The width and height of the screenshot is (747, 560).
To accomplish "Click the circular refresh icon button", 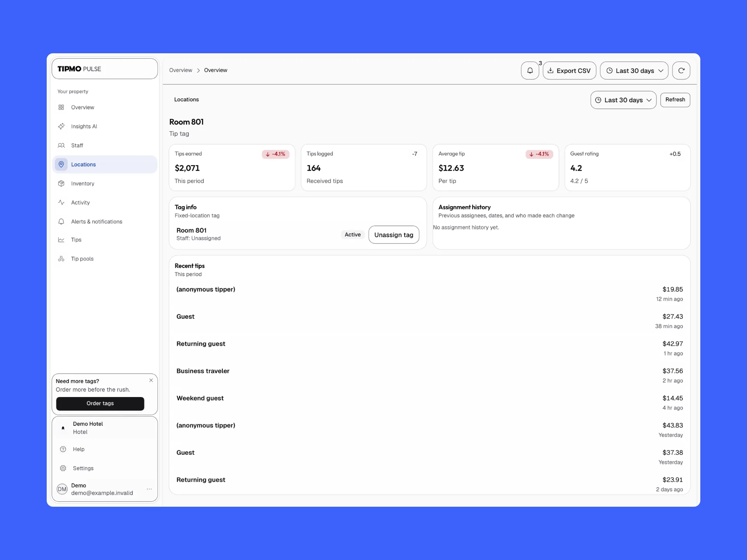I will [x=681, y=70].
